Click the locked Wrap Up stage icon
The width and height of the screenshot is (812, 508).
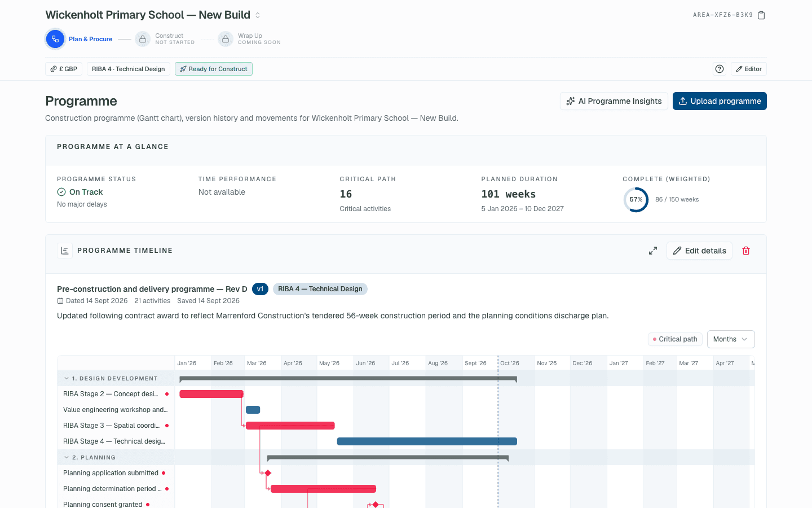(226, 39)
